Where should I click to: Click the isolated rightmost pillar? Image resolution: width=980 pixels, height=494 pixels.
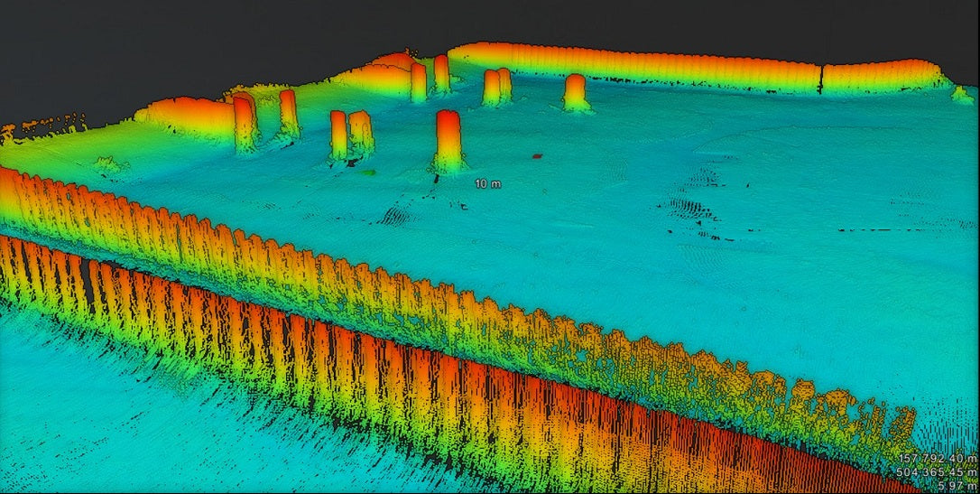575,91
